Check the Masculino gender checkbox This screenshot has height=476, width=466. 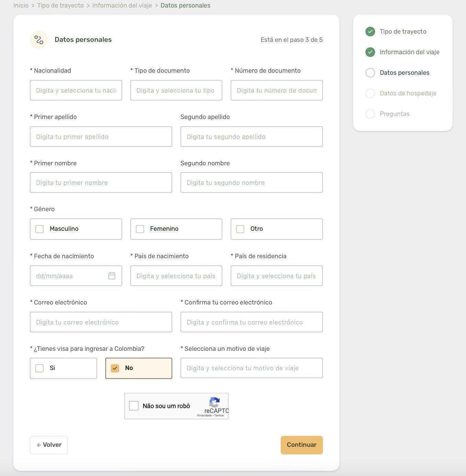pyautogui.click(x=39, y=229)
